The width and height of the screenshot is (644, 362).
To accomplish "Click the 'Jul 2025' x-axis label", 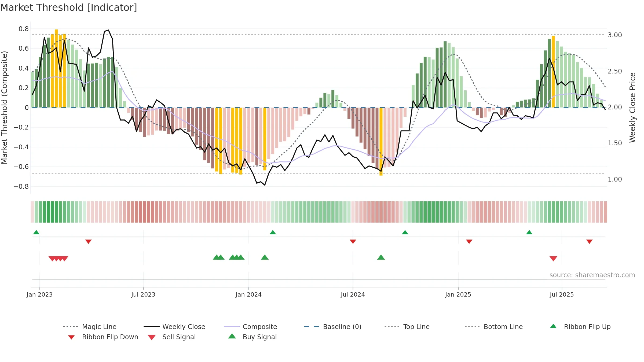I will pos(562,294).
